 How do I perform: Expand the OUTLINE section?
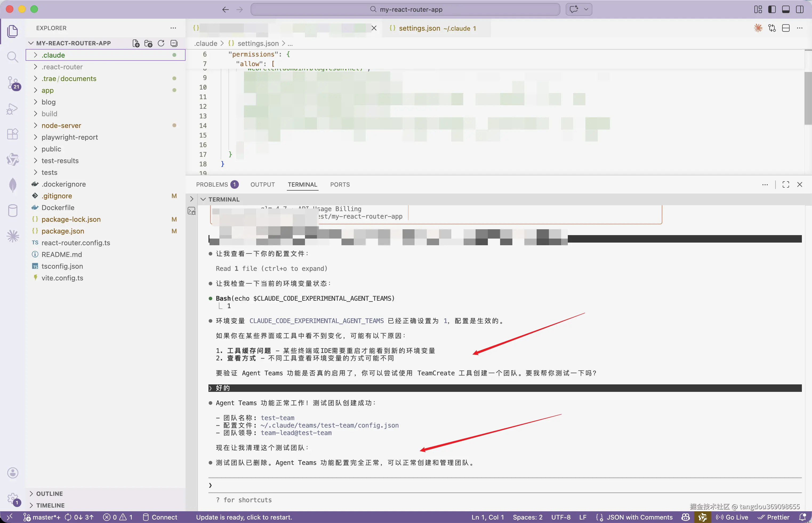(x=49, y=493)
